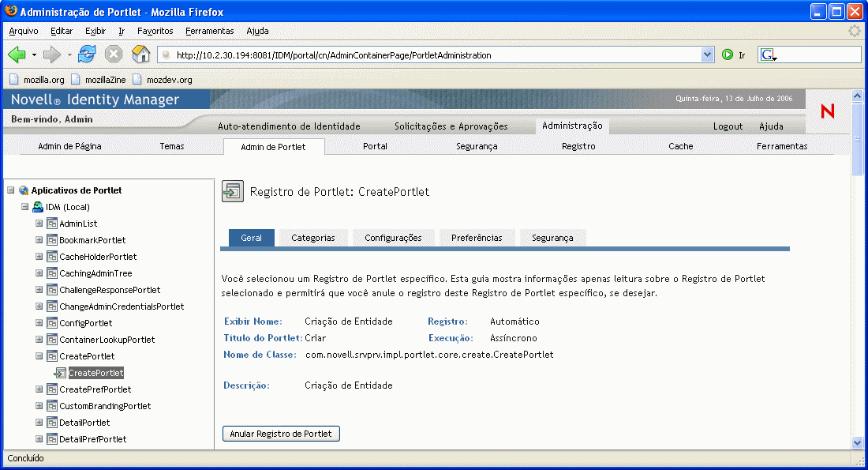The width and height of the screenshot is (868, 470).
Task: Click the Google search input field
Action: pyautogui.click(x=819, y=55)
